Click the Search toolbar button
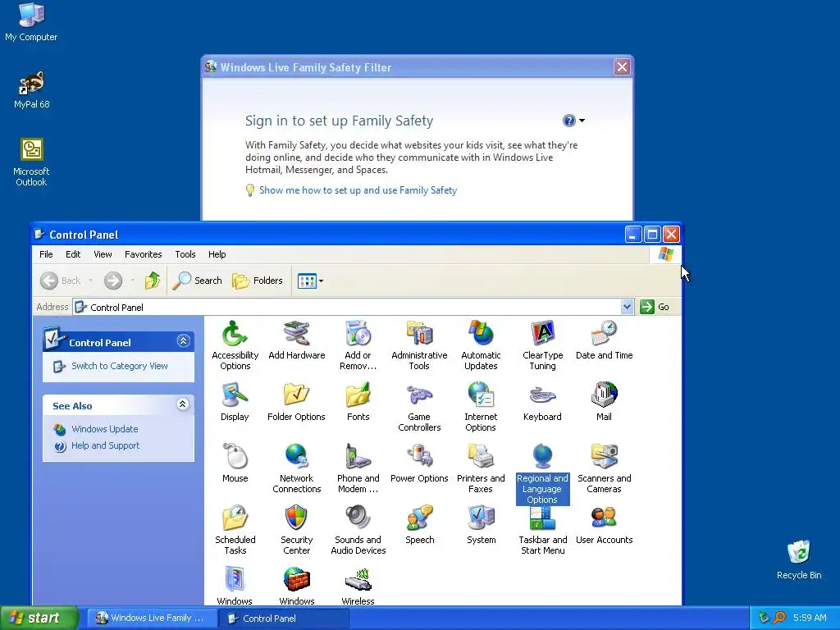This screenshot has width=840, height=630. tap(197, 281)
